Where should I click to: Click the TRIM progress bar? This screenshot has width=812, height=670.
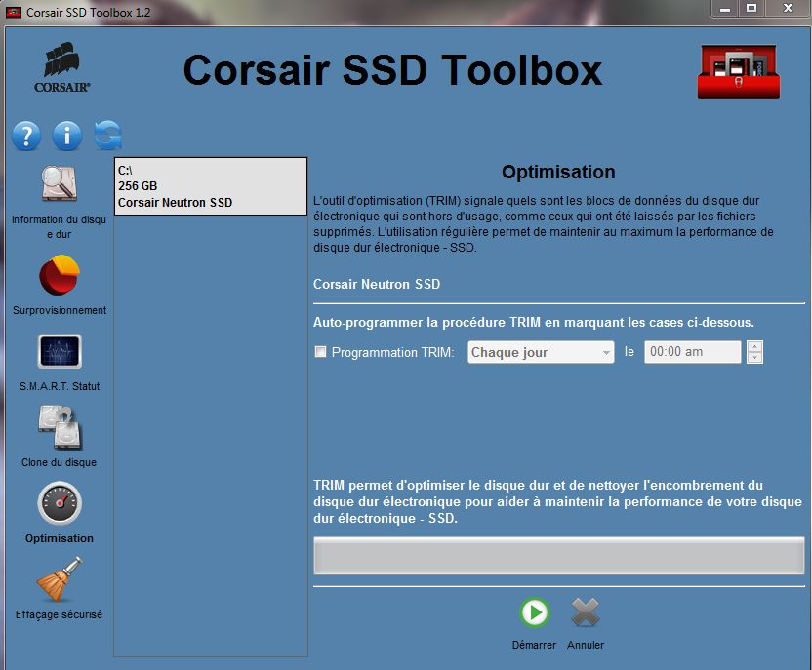pos(559,556)
